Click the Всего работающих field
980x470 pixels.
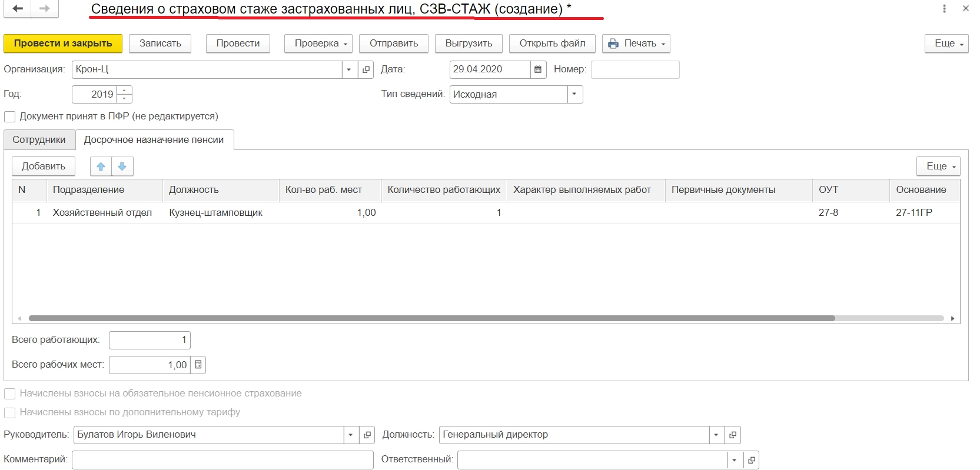click(x=150, y=340)
